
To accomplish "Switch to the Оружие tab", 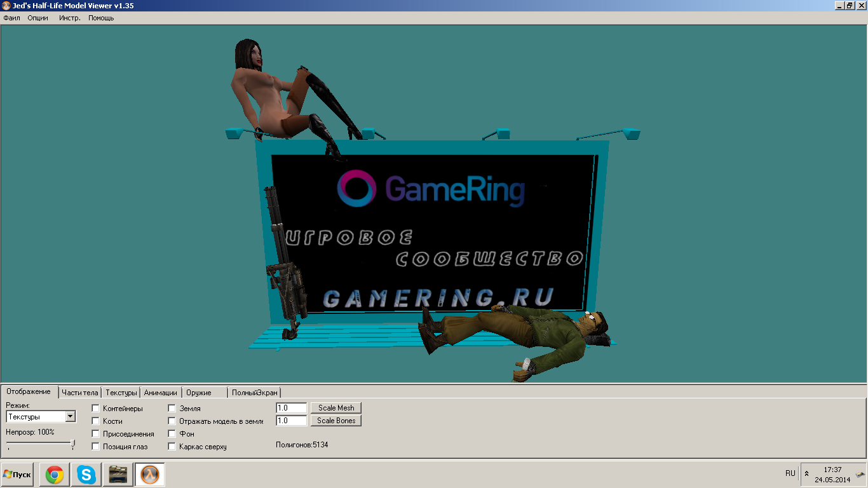I will pos(205,393).
